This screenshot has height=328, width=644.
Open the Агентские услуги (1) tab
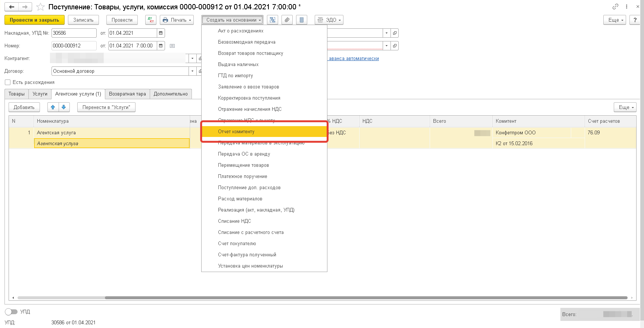[78, 94]
